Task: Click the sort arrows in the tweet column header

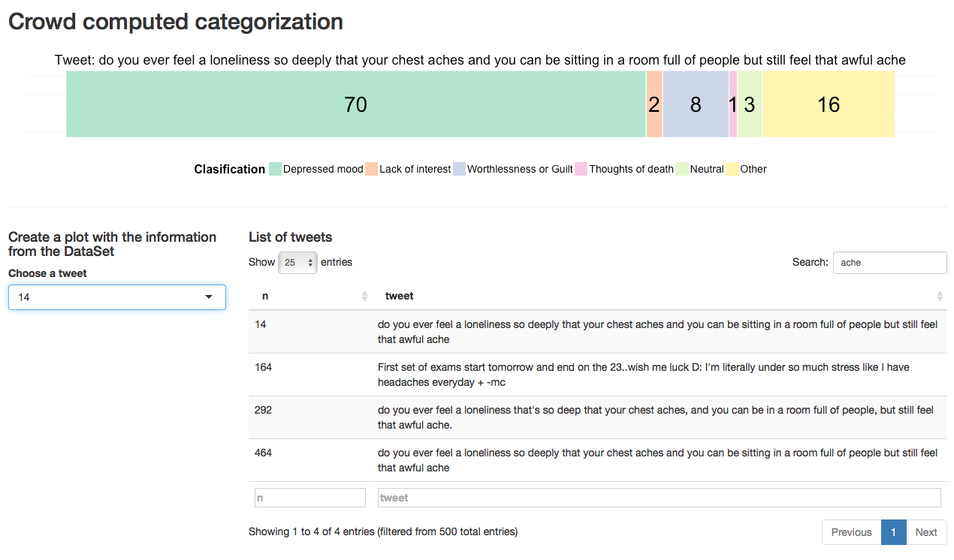Action: (940, 297)
